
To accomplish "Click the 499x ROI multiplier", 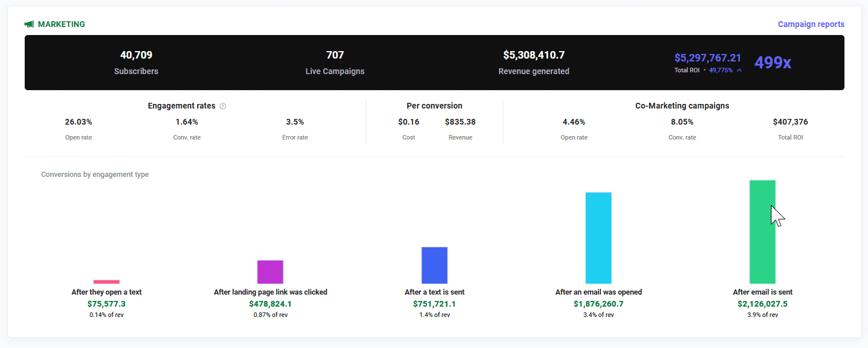I will pos(773,63).
